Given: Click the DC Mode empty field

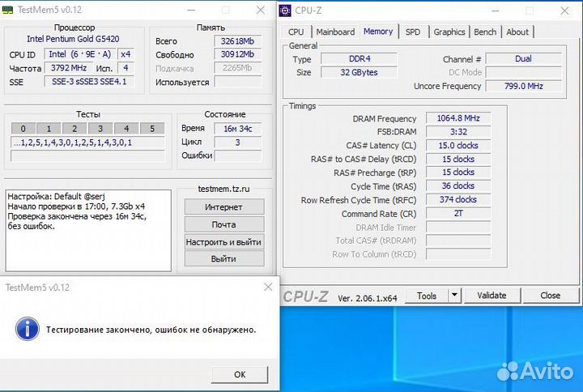Looking at the screenshot, I should pyautogui.click(x=523, y=73).
